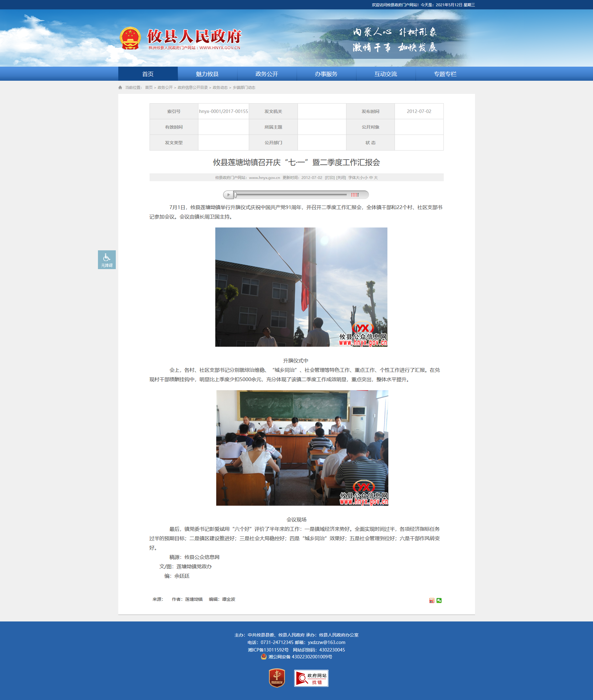593x700 pixels.
Task: Go to 互动交流 in navigation
Action: click(x=386, y=74)
